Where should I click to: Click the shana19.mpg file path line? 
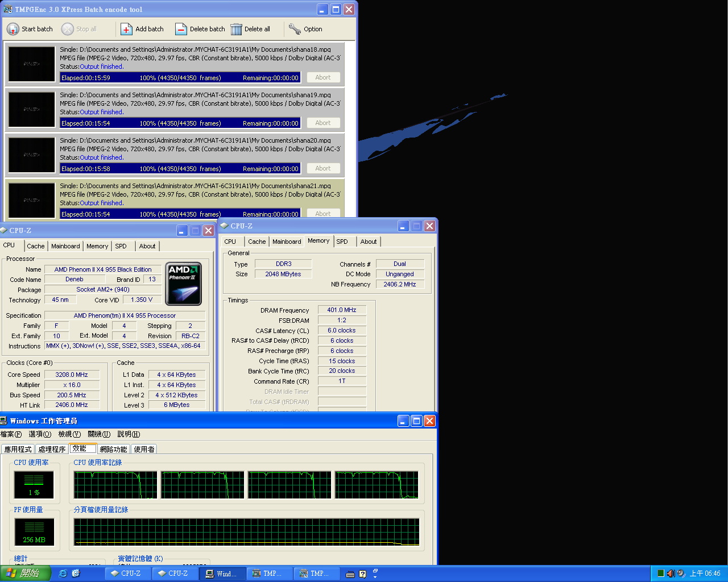coord(195,95)
